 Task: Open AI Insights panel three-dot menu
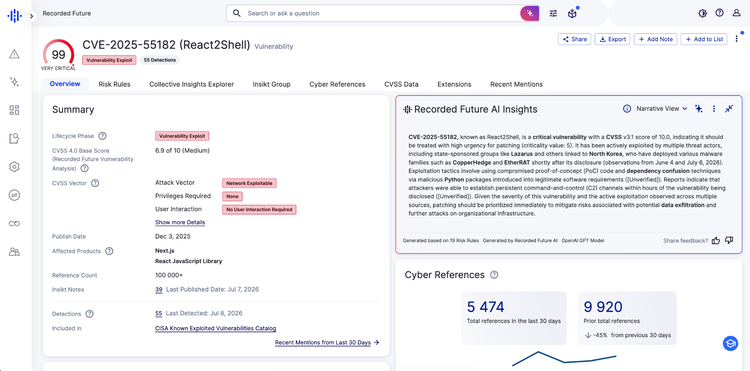[714, 109]
